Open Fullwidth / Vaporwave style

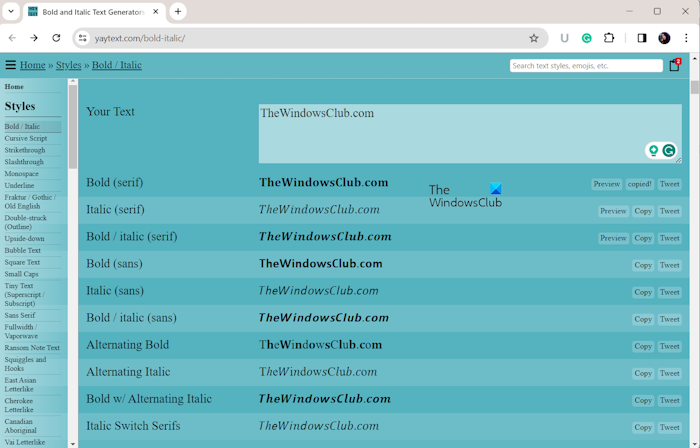pyautogui.click(x=21, y=332)
